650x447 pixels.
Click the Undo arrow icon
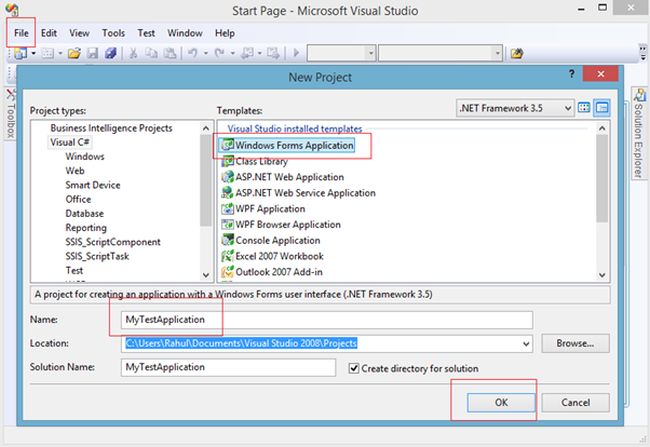(x=192, y=53)
